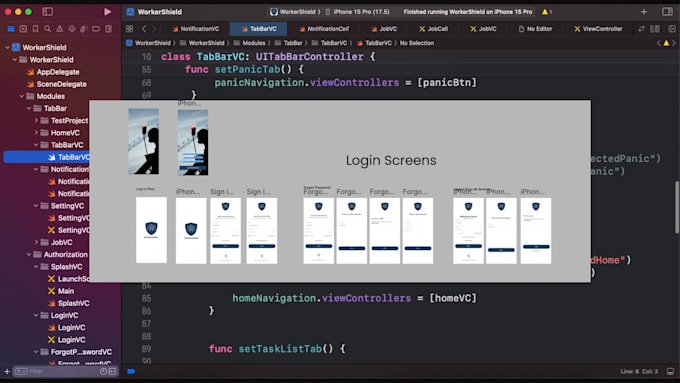Click the Login Screens heading
This screenshot has height=383, width=680.
[x=391, y=160]
